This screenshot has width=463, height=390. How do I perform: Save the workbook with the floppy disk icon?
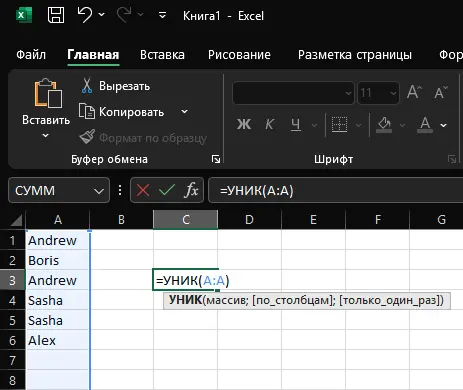56,15
